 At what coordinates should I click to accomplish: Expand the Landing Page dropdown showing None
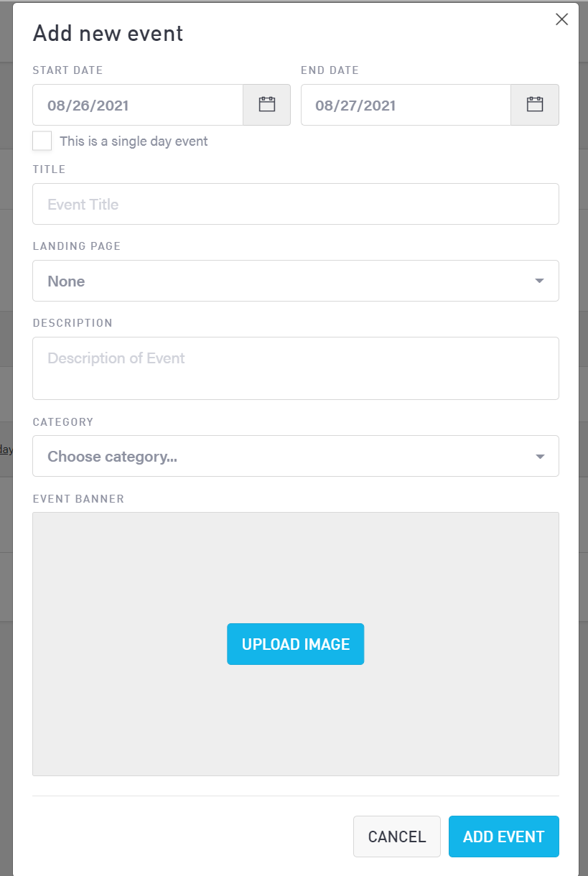click(x=287, y=281)
